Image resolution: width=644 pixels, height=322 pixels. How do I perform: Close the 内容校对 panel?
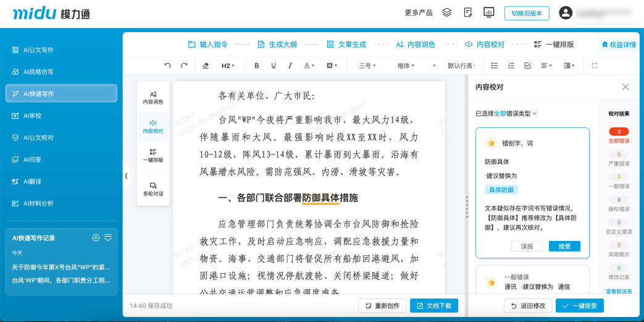click(625, 87)
